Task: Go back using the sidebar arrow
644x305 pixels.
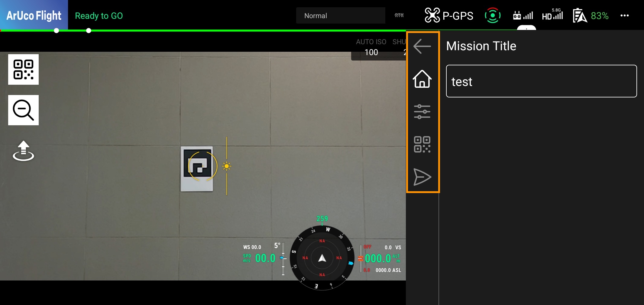Action: coord(422,46)
